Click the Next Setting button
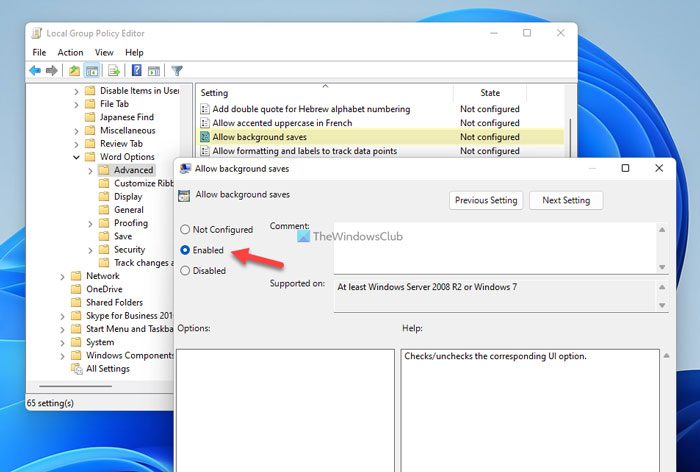The height and width of the screenshot is (472, 700). point(566,200)
